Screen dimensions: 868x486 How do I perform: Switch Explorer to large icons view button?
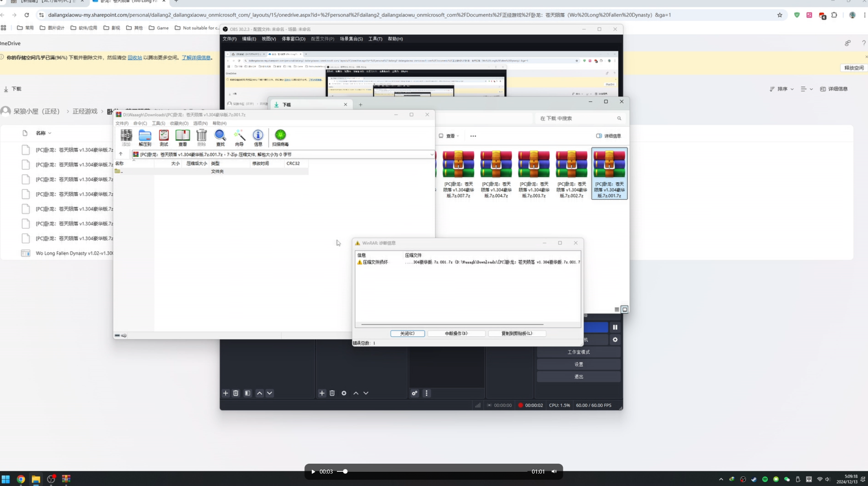tap(625, 310)
